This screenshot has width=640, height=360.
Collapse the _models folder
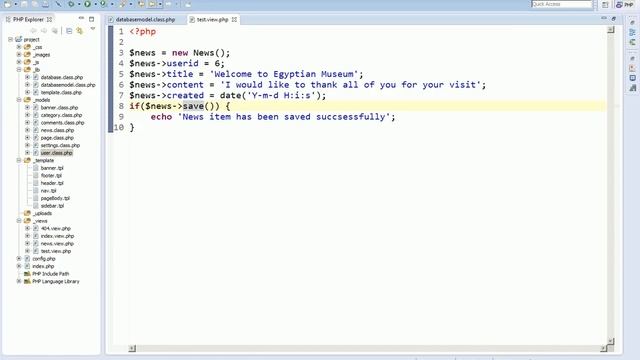click(19, 100)
